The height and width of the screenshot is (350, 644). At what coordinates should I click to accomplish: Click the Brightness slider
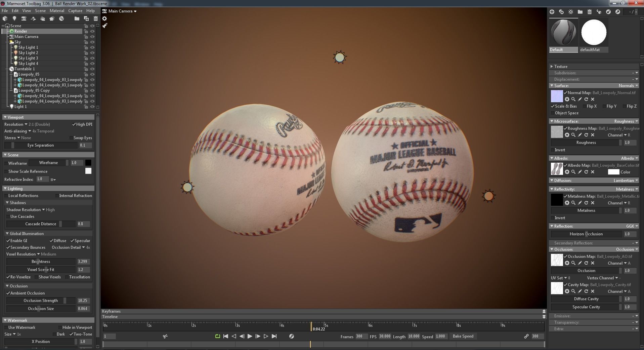[x=41, y=262]
